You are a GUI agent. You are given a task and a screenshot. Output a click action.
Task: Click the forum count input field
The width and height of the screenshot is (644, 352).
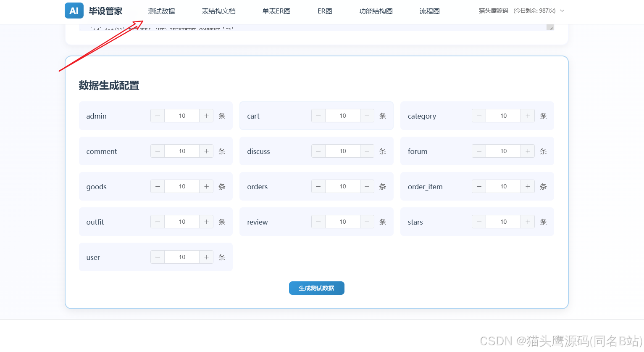coord(503,151)
